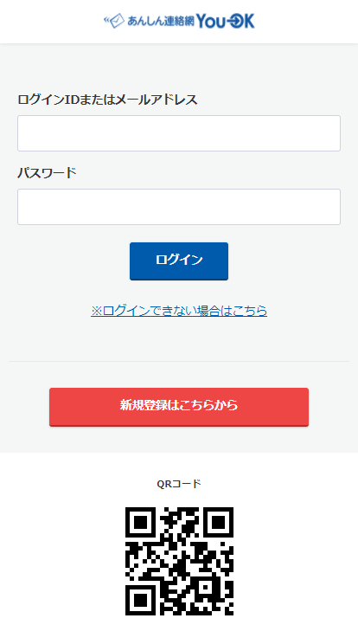Click the パスワード field label
The width and height of the screenshot is (358, 644).
click(x=48, y=173)
